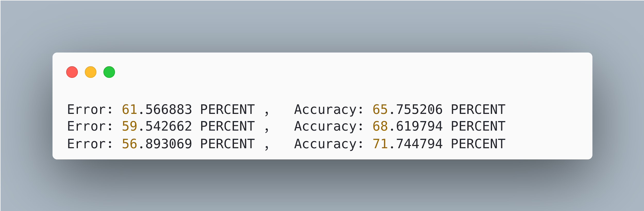Click PERCENT after 65.755206
The height and width of the screenshot is (211, 644).
pos(478,109)
